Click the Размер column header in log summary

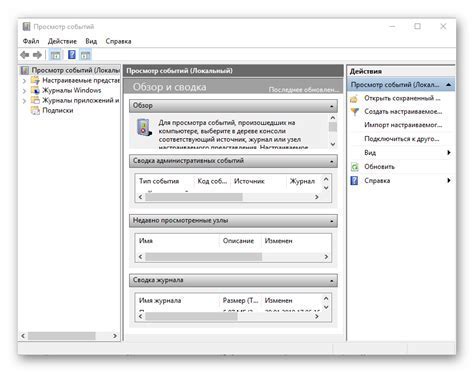[240, 301]
